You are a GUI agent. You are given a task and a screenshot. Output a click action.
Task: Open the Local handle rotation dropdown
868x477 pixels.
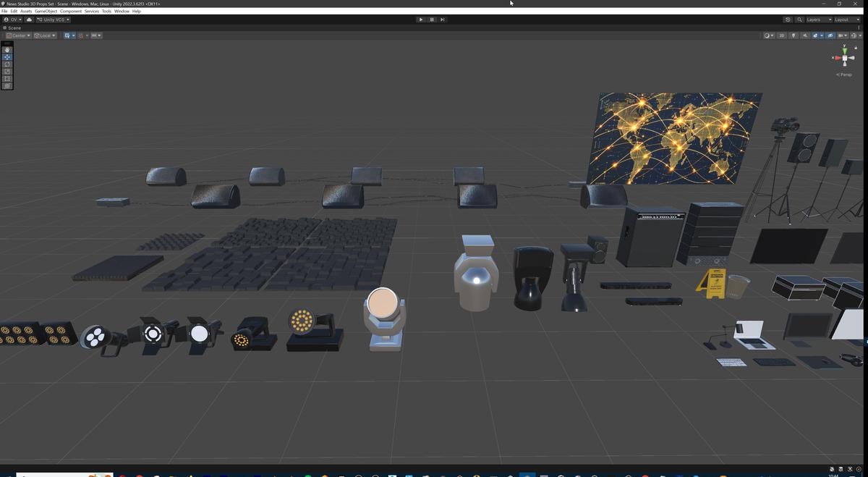[x=45, y=35]
